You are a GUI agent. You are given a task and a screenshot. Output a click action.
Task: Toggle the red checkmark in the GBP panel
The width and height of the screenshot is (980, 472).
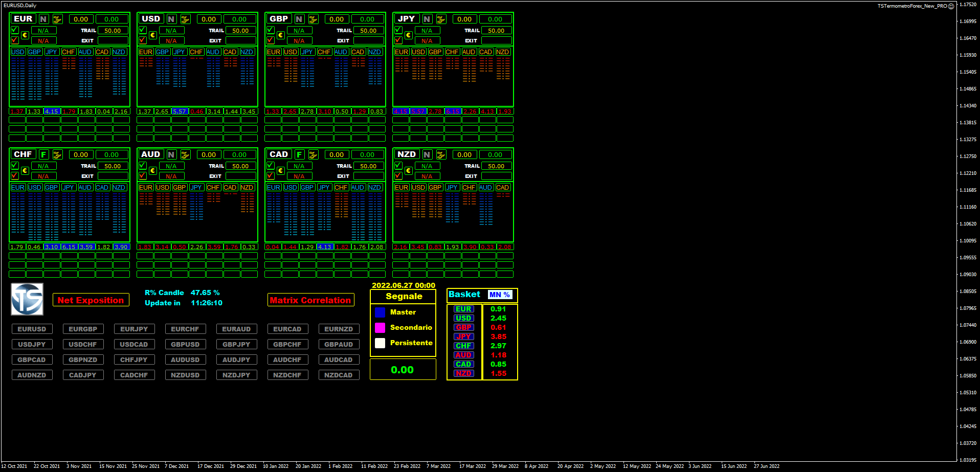coord(270,40)
